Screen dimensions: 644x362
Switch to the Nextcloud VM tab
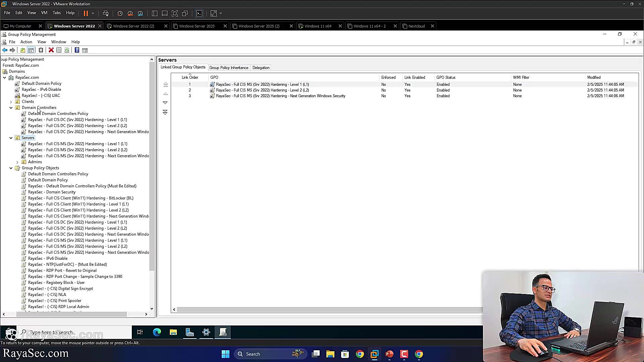416,26
